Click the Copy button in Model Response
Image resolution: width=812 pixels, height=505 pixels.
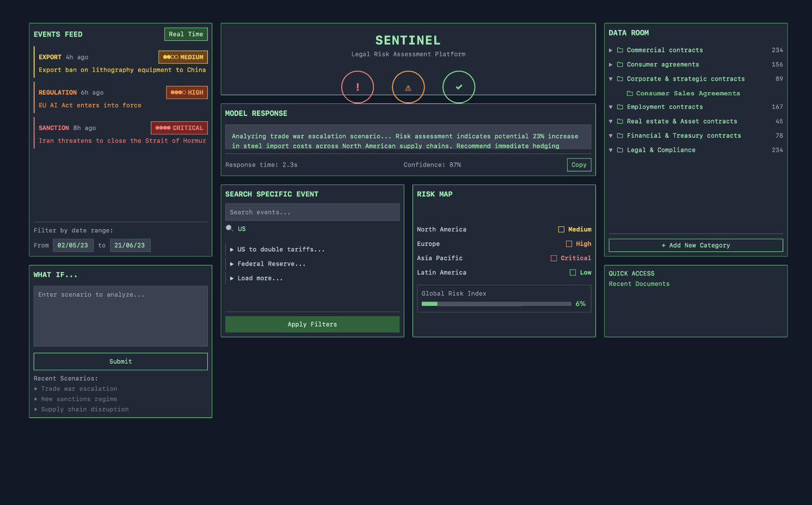(x=579, y=165)
